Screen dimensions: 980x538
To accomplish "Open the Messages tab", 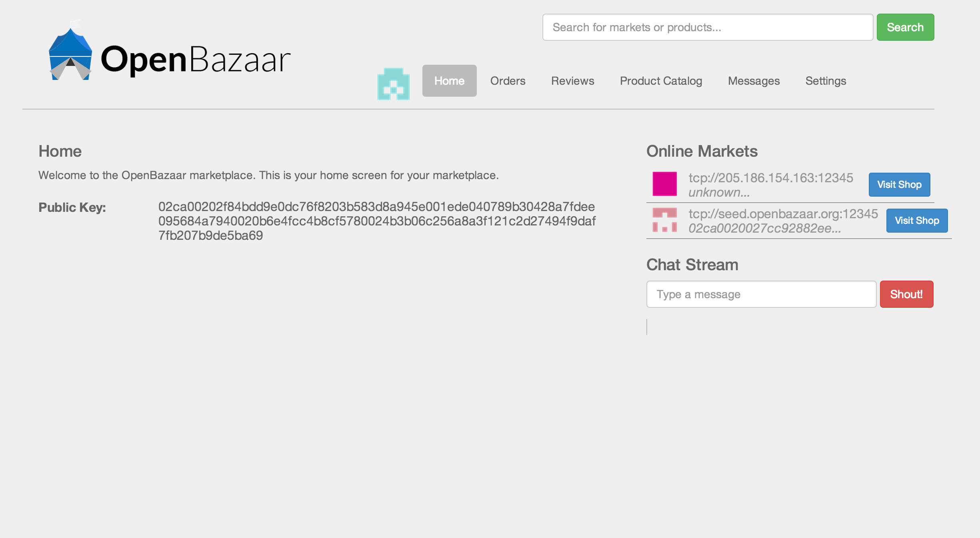I will pos(754,81).
